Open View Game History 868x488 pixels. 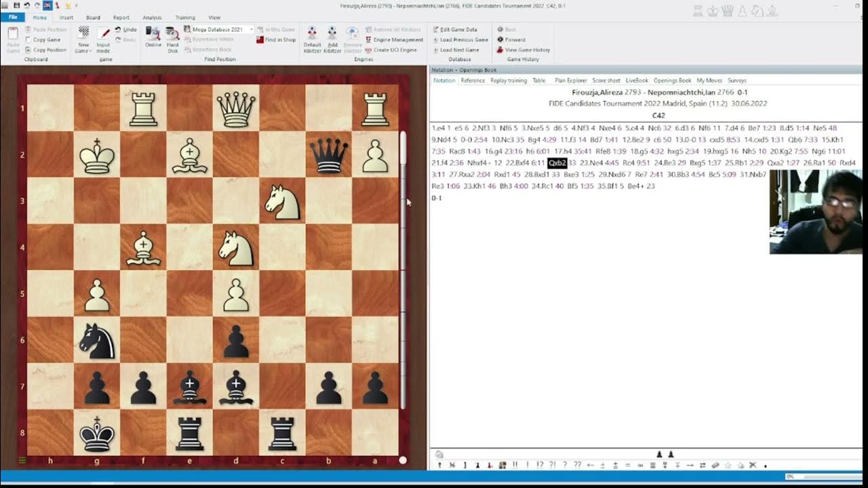523,50
